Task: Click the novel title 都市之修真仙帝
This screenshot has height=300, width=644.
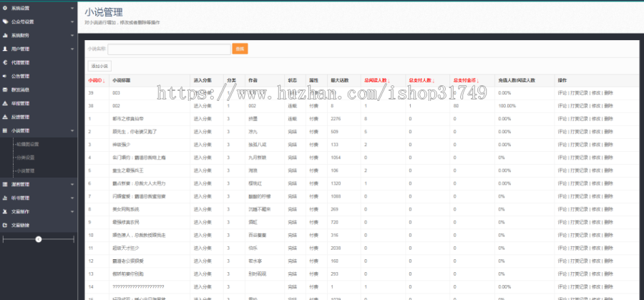Action: [129, 119]
